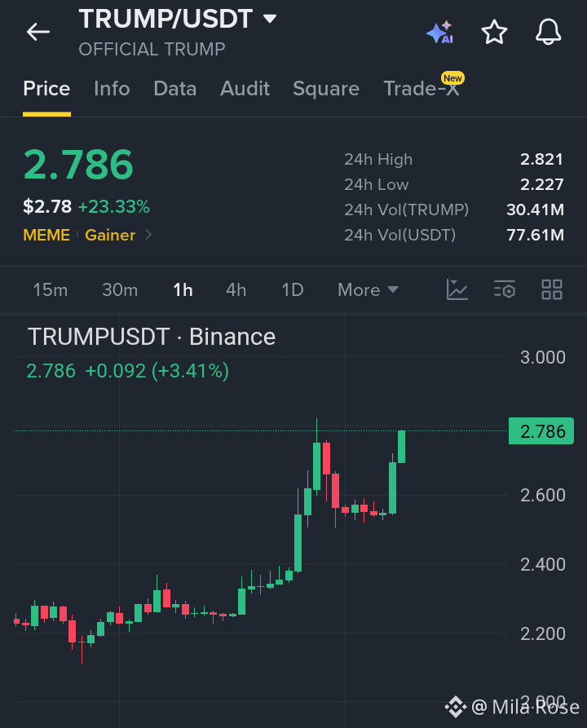Click the 24h High value 2.821
The height and width of the screenshot is (728, 587).
541,159
